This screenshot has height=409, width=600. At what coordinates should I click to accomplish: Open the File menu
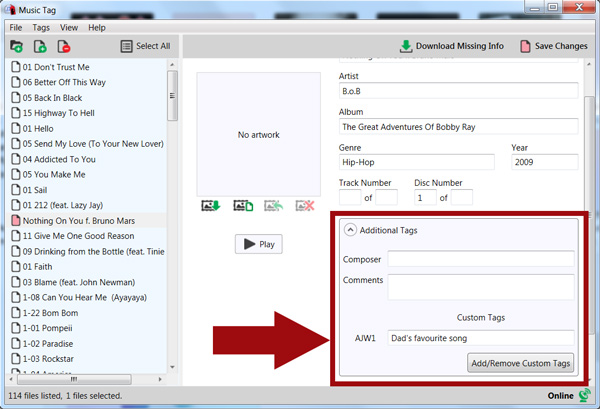pyautogui.click(x=16, y=28)
